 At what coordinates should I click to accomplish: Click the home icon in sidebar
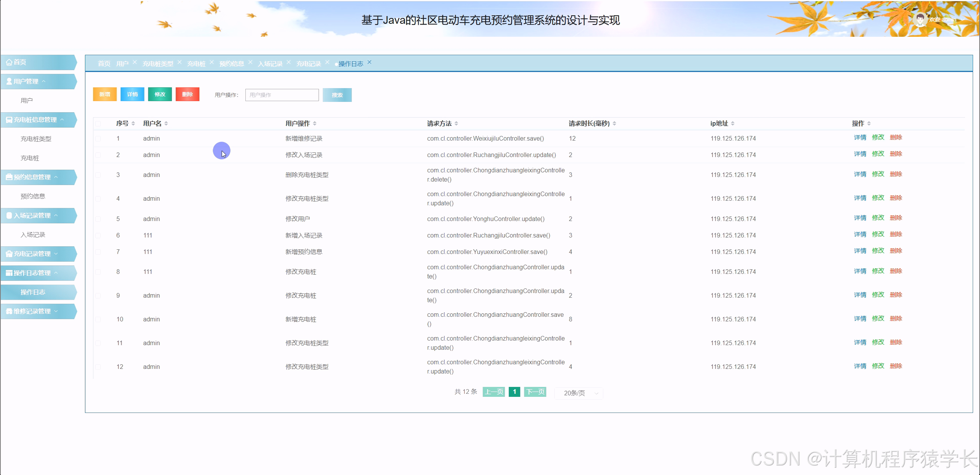(9, 62)
